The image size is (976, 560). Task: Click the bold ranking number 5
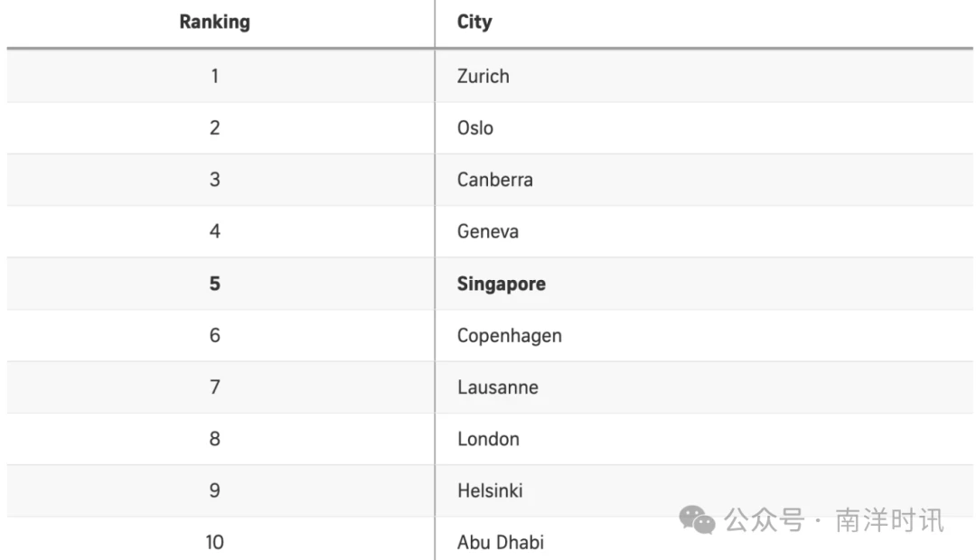coord(215,284)
